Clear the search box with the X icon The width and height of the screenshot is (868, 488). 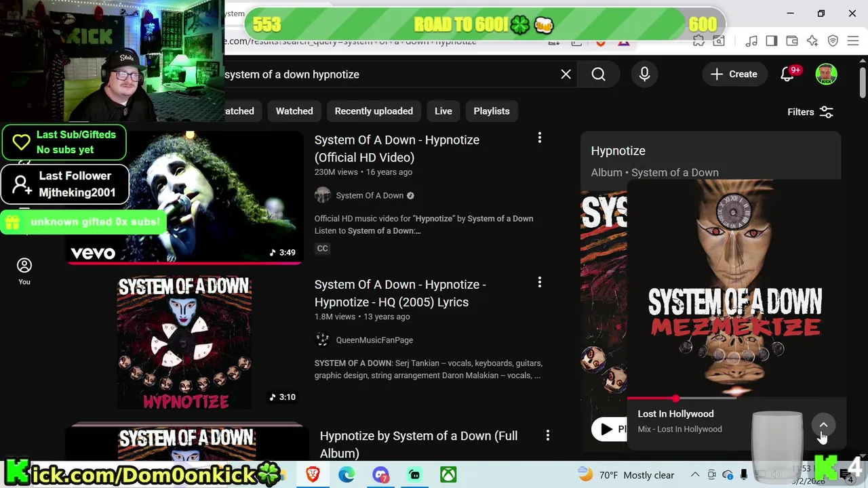click(x=566, y=75)
